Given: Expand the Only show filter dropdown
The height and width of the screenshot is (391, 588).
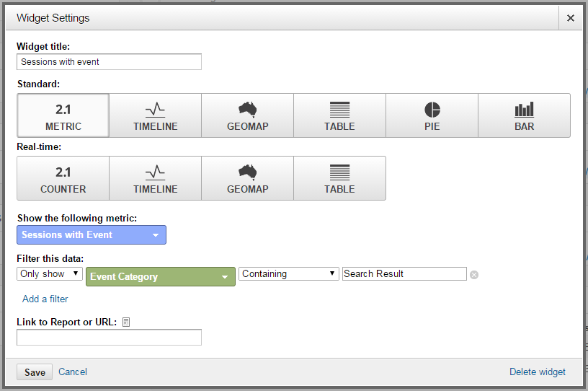Looking at the screenshot, I should pyautogui.click(x=49, y=274).
